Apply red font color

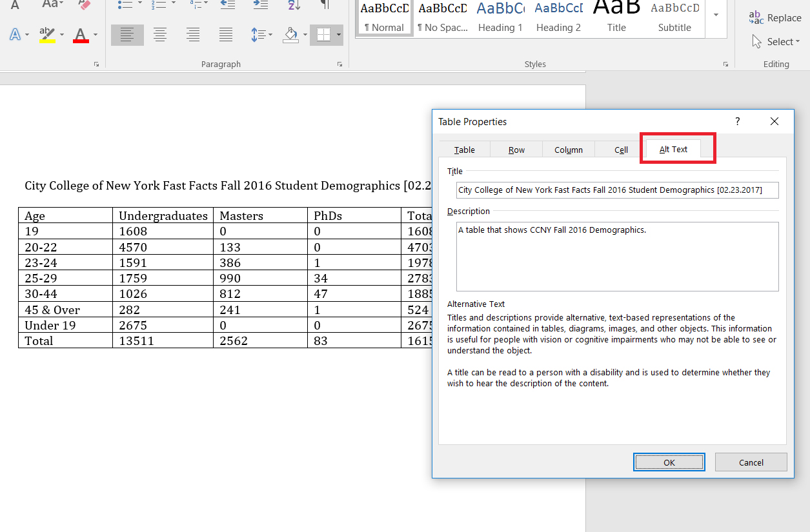pos(81,35)
